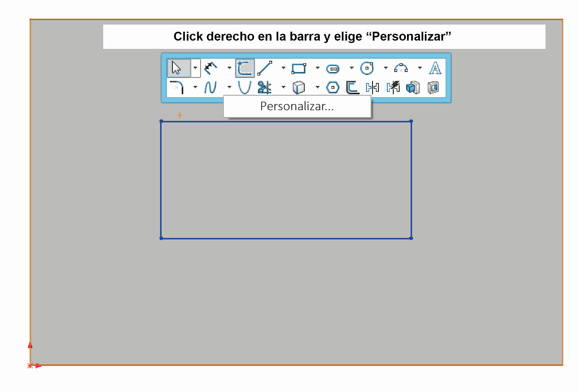The height and width of the screenshot is (392, 579).
Task: Click the Extruded Cut icon
Action: click(x=433, y=87)
